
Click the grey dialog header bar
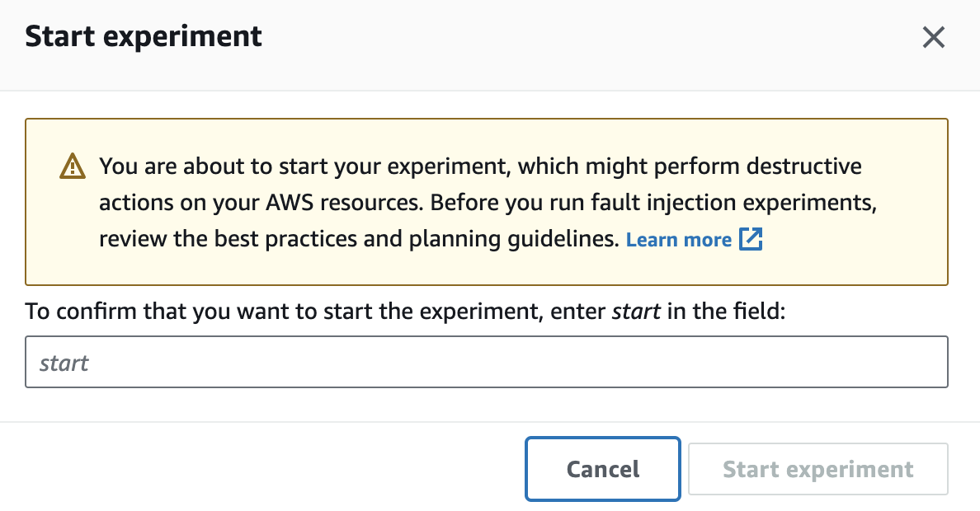tap(490, 45)
